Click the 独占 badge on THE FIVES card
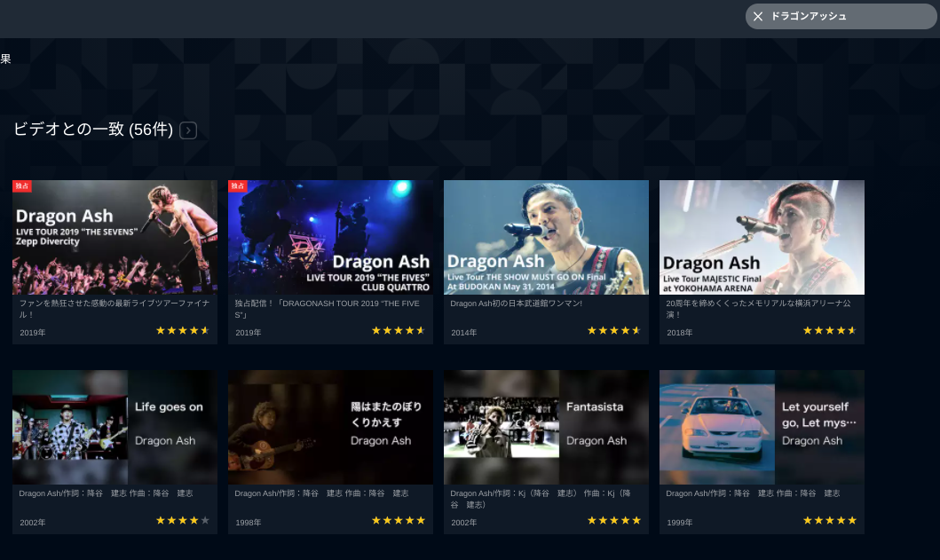The height and width of the screenshot is (560, 940). click(238, 185)
